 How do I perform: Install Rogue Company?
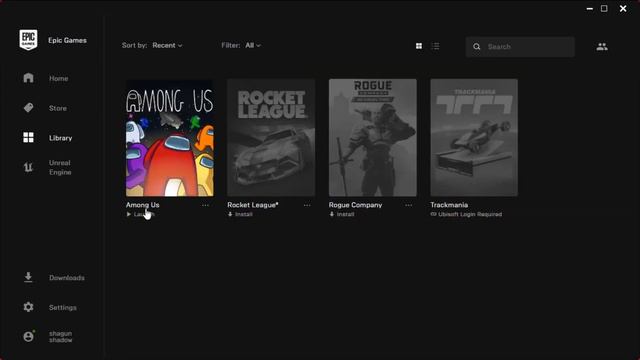(x=342, y=214)
